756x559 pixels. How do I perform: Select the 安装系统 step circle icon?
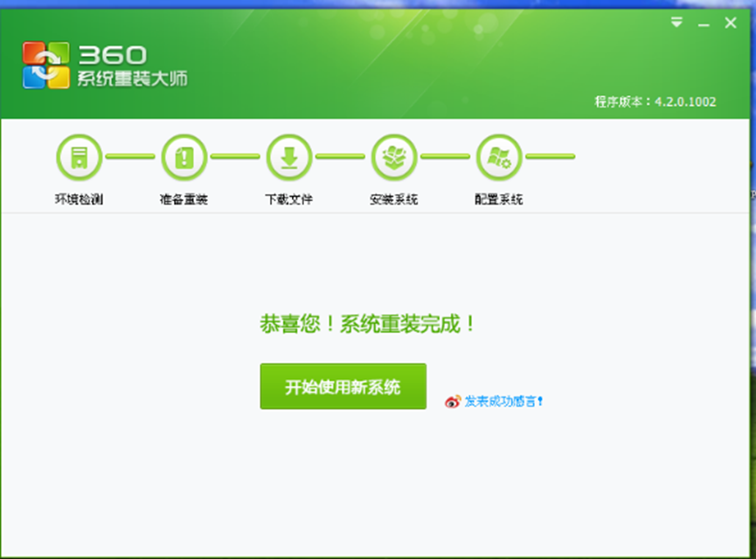point(394,157)
